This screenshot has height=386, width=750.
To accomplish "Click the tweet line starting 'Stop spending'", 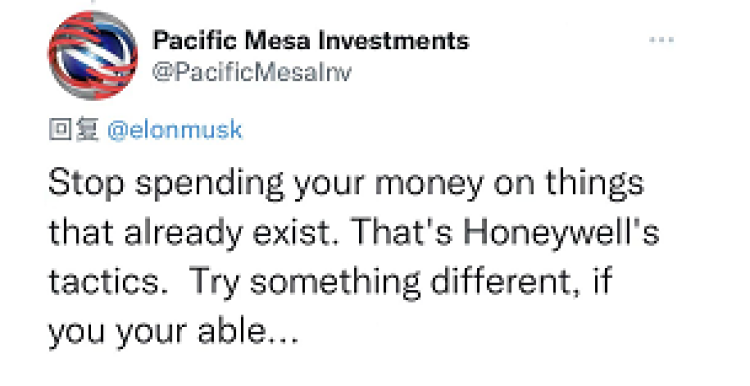I will coord(346,184).
